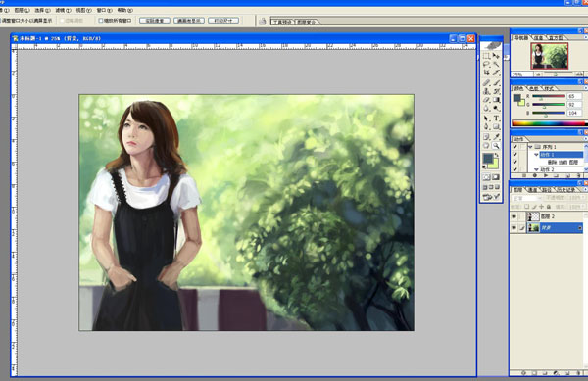Select the Crop tool
Screen dimensions: 588x381
(x=486, y=72)
